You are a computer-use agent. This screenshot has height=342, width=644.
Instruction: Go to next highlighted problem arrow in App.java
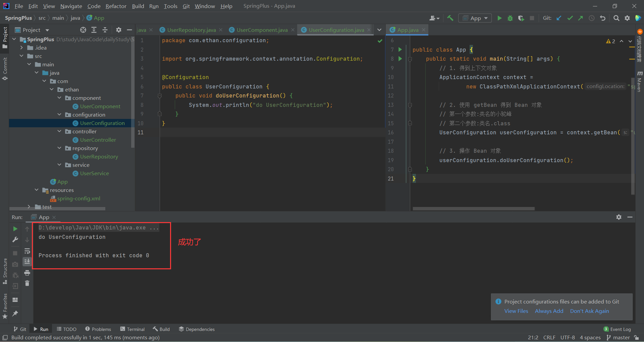[x=630, y=41]
